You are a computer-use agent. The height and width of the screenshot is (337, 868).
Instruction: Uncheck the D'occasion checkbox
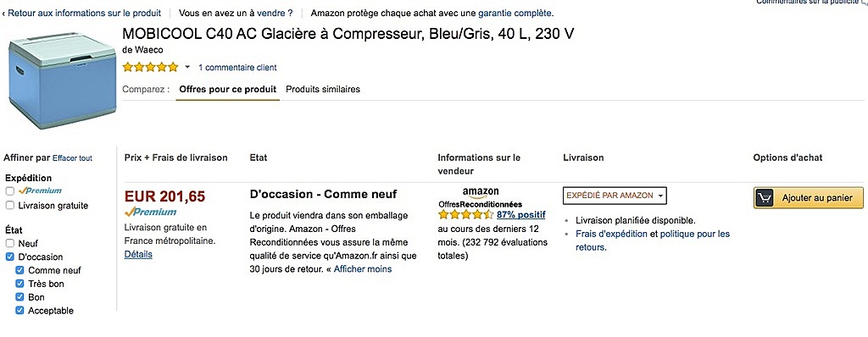tap(10, 257)
